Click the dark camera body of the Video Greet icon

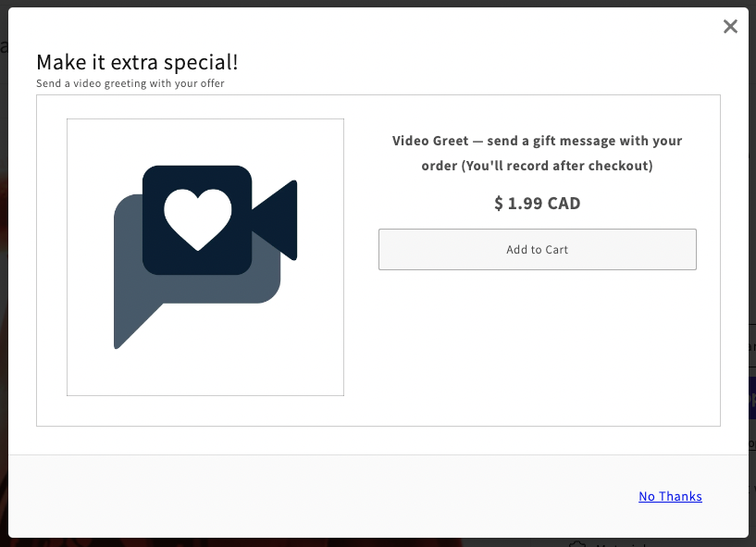click(197, 220)
